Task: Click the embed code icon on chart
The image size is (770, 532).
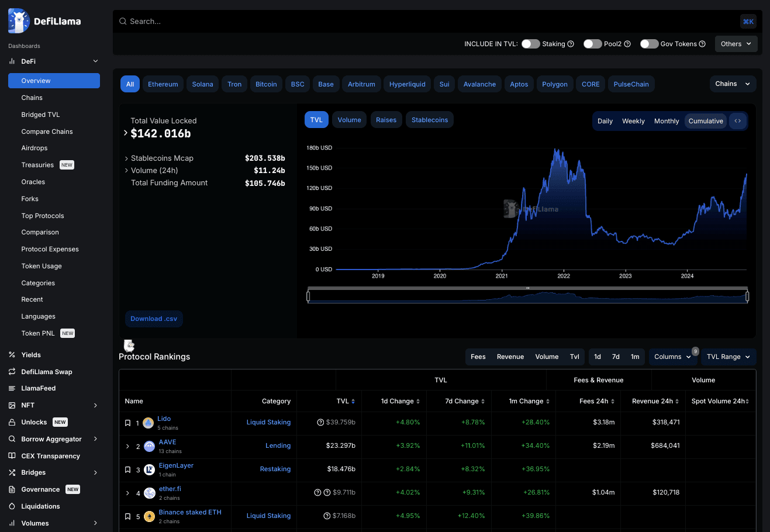Action: [738, 121]
